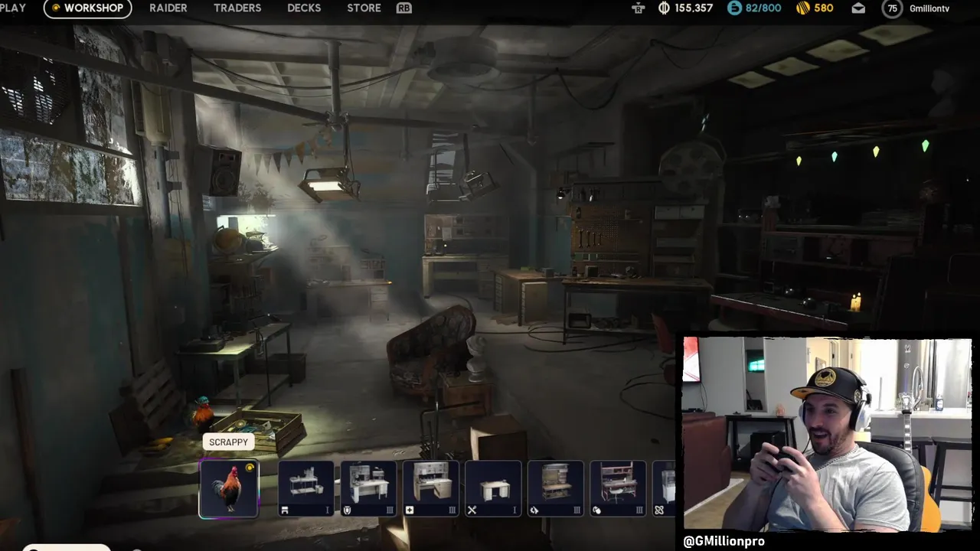Open the PLAY tab
980x551 pixels.
(x=12, y=8)
